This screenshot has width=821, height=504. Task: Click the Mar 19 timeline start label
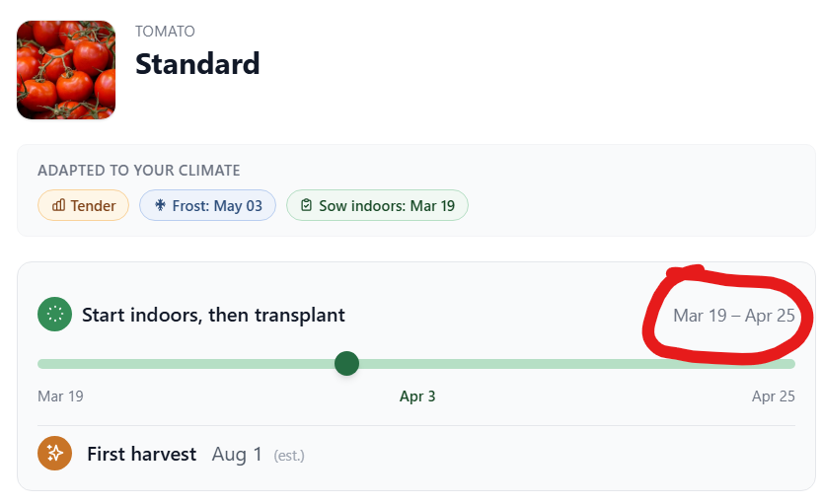pos(60,396)
